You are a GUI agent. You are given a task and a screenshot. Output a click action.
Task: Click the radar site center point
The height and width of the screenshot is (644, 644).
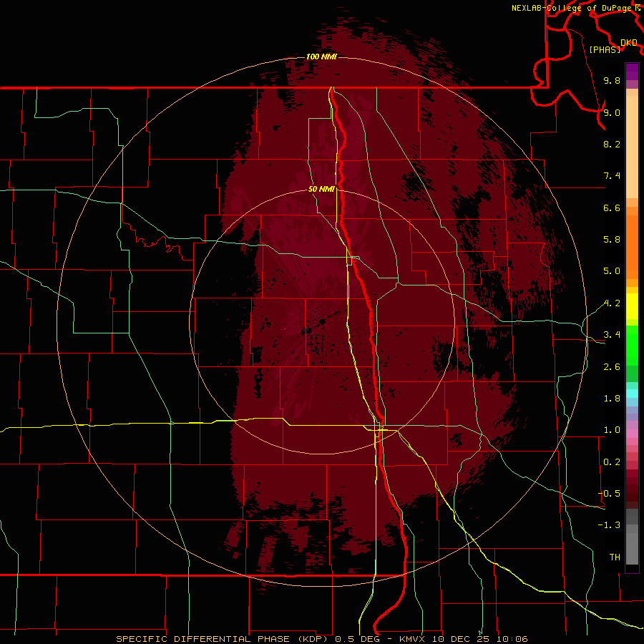[323, 321]
